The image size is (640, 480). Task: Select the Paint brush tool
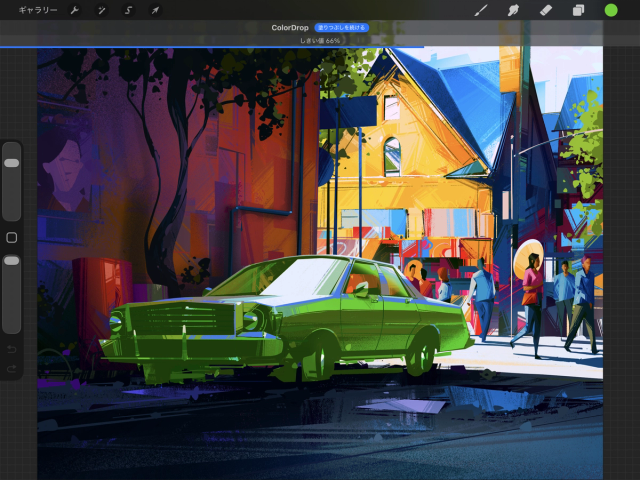(481, 10)
